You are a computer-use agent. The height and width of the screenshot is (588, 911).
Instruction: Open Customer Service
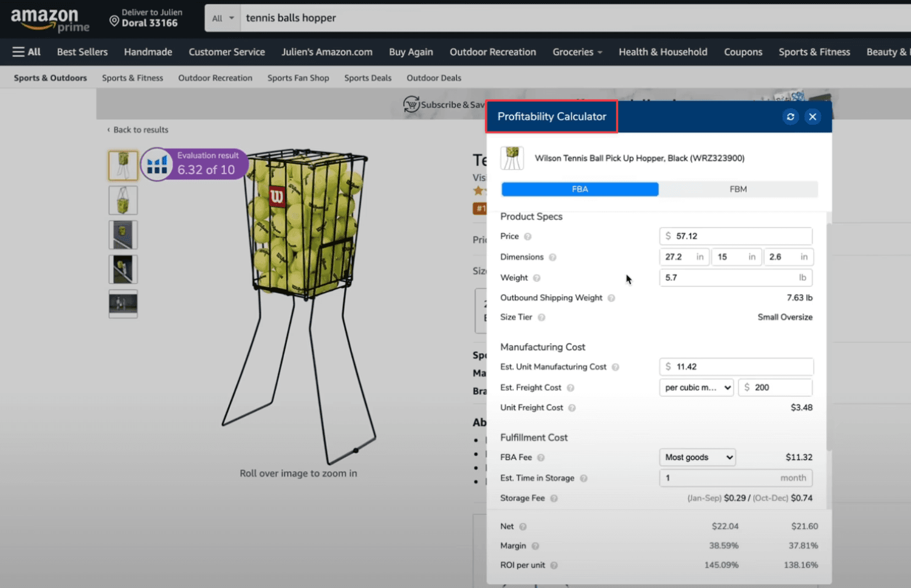tap(227, 52)
